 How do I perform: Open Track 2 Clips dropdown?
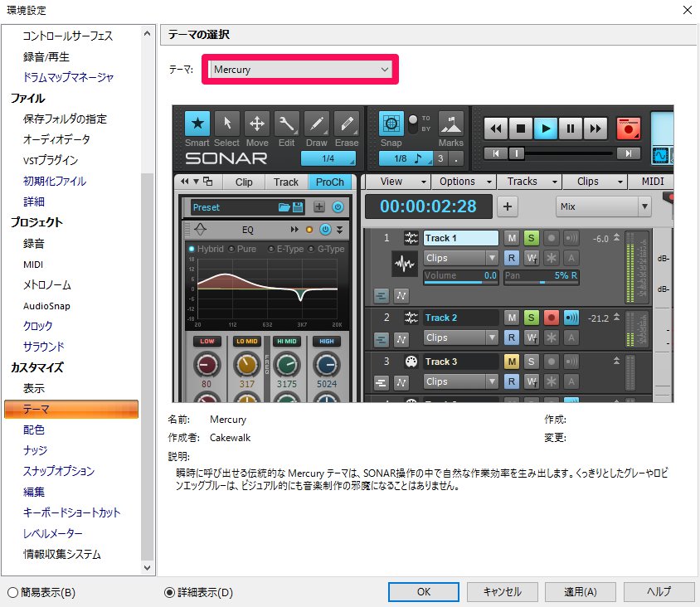tap(460, 337)
